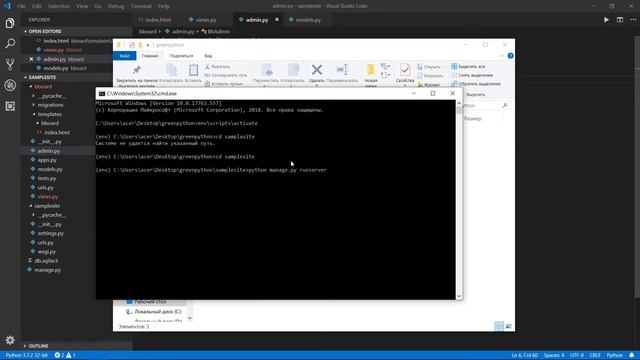Screen dimensions: 640x360
Task: Open the Поделиться ribbon tab
Action: coord(181,56)
